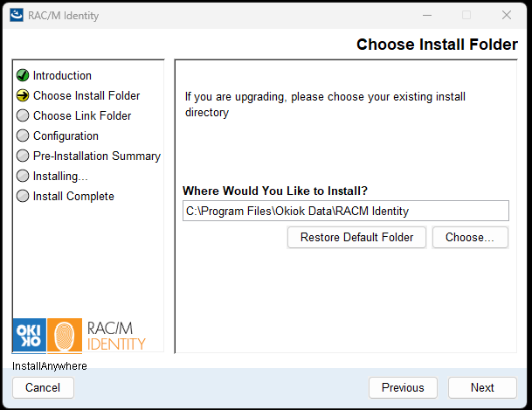Screen dimensions: 532x410
Task: Click the Pre-Installation Summary step label
Action: 97,156
